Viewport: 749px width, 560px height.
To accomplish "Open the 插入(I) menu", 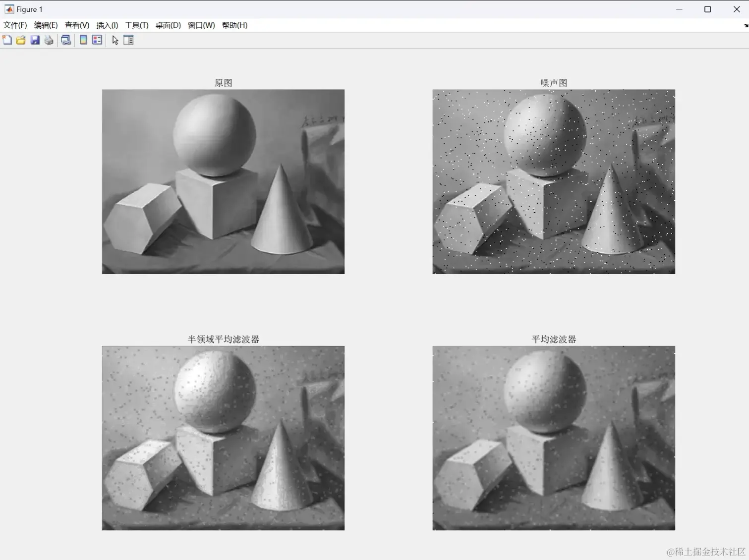I will click(x=107, y=25).
